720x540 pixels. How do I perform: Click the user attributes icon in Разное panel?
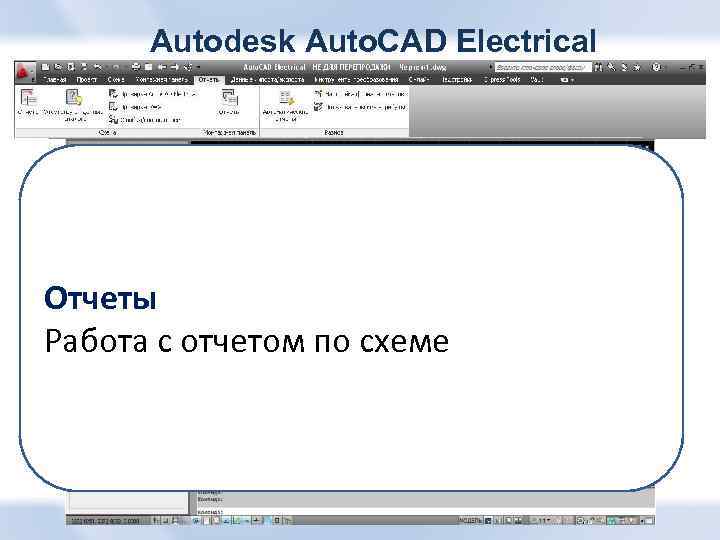318,107
